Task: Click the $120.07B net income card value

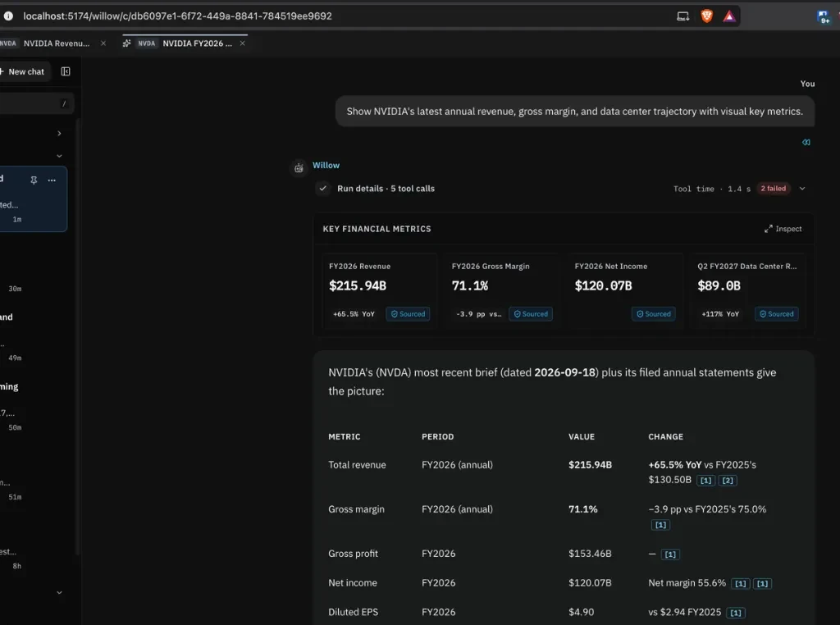Action: 603,286
